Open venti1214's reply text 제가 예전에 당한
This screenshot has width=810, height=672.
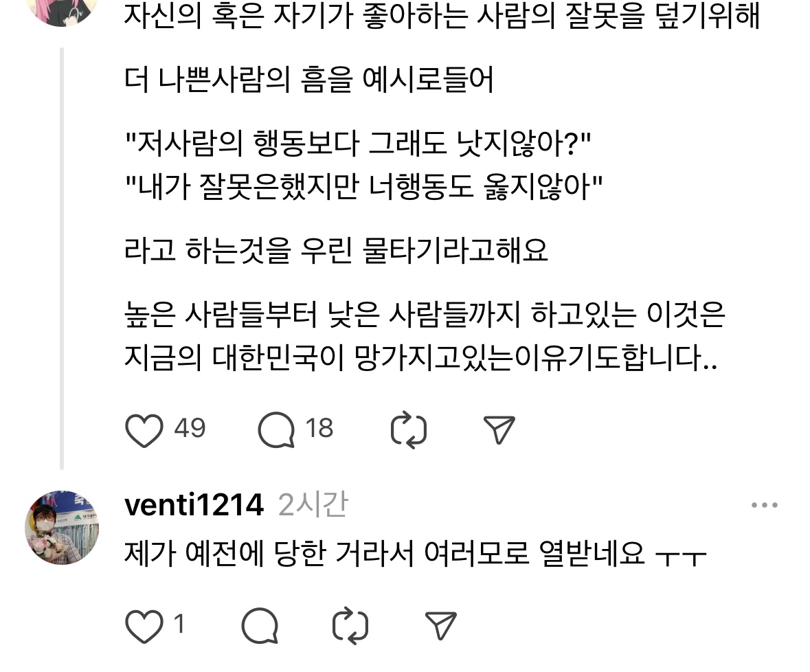coord(416,554)
